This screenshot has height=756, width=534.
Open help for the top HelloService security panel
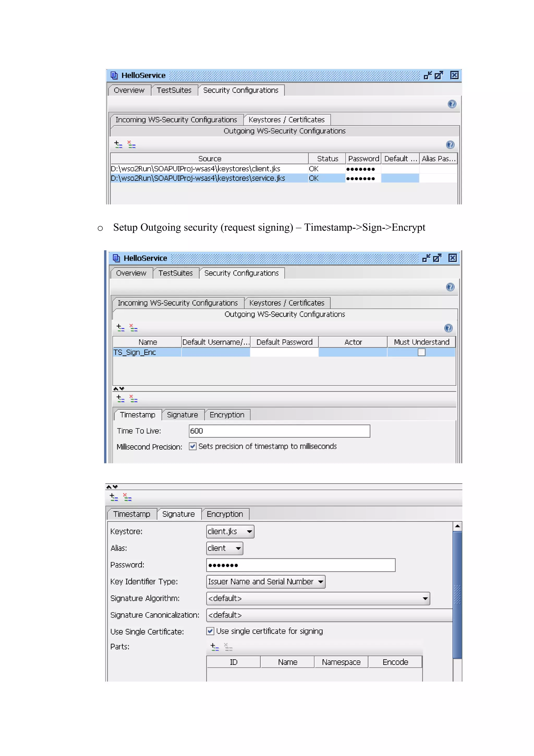452,104
